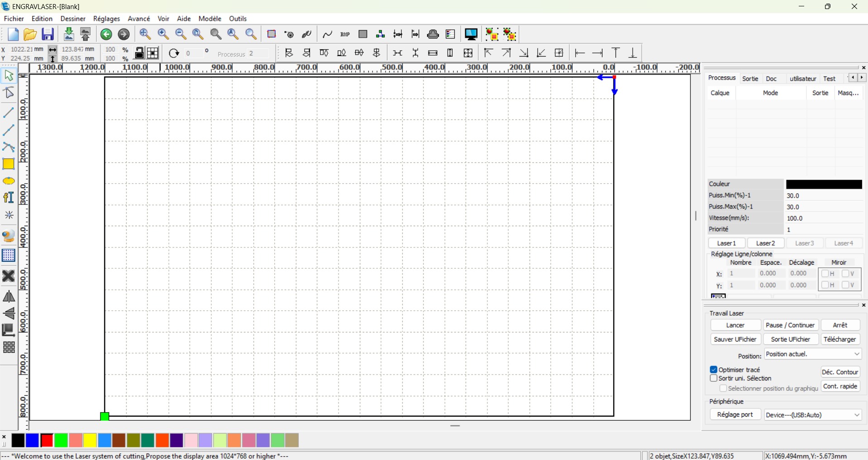The width and height of the screenshot is (868, 460).
Task: Click the filled gray square icon
Action: [x=363, y=34]
